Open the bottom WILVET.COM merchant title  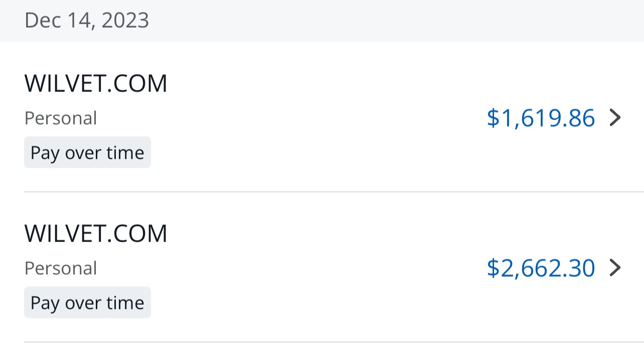coord(96,233)
